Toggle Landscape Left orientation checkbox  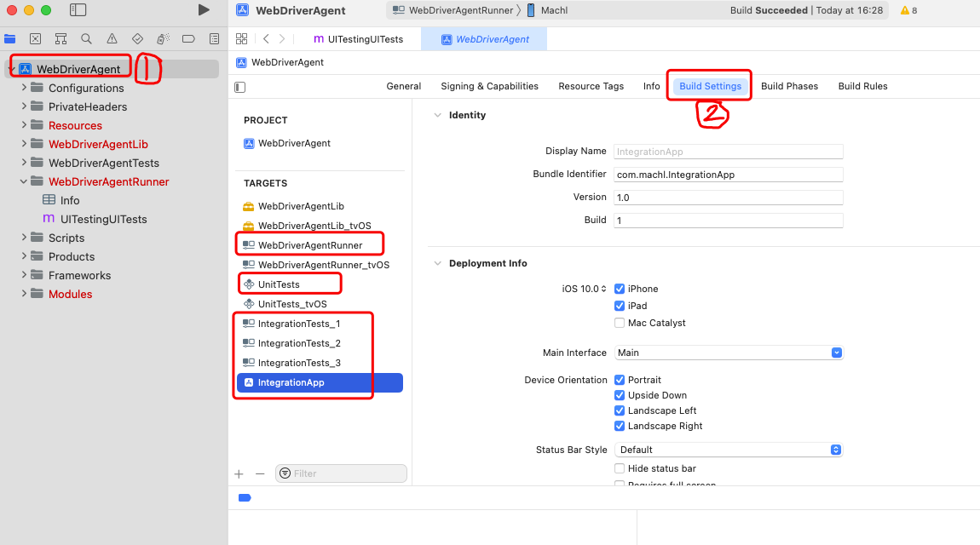coord(620,410)
